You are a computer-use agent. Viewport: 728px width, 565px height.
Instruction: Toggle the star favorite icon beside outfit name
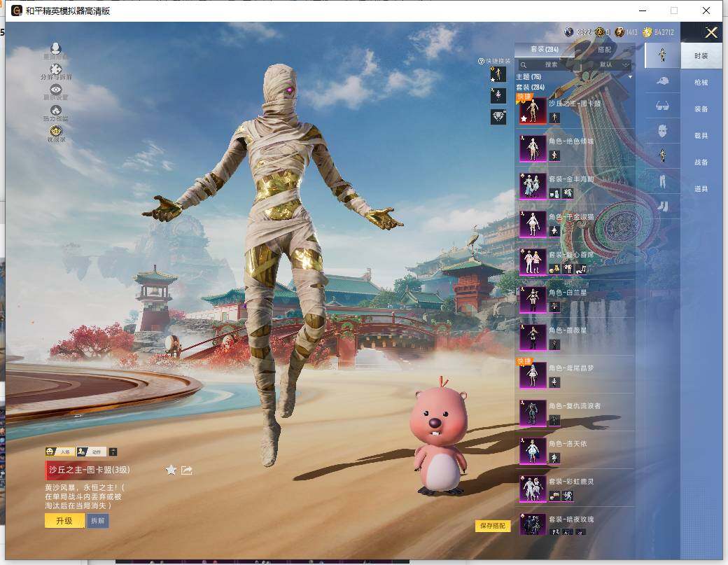coord(171,470)
